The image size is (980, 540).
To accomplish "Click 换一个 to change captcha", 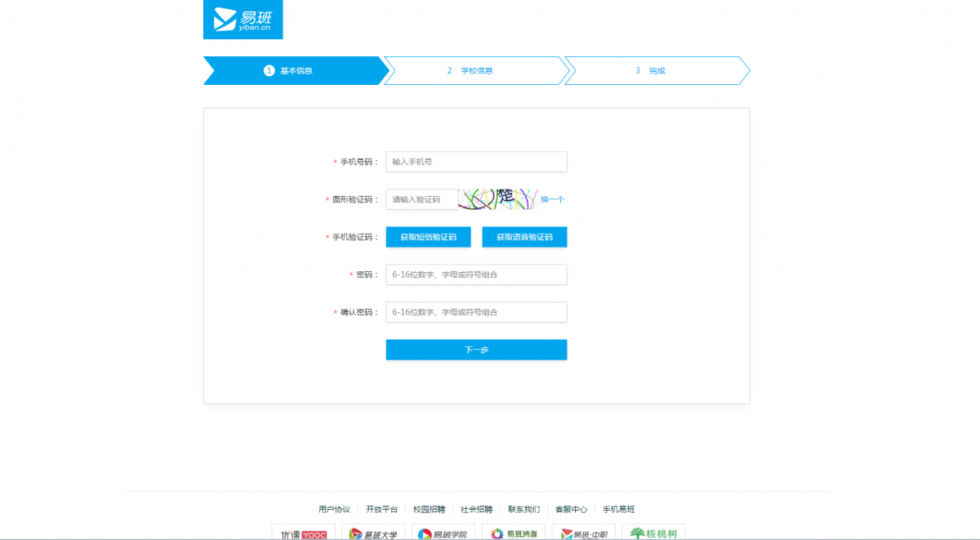I will [x=552, y=199].
